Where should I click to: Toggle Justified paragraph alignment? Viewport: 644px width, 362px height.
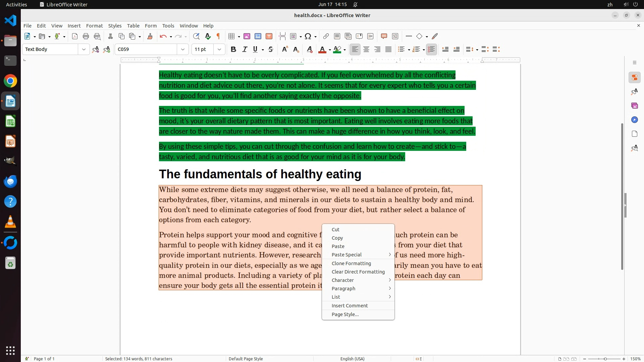pyautogui.click(x=388, y=49)
